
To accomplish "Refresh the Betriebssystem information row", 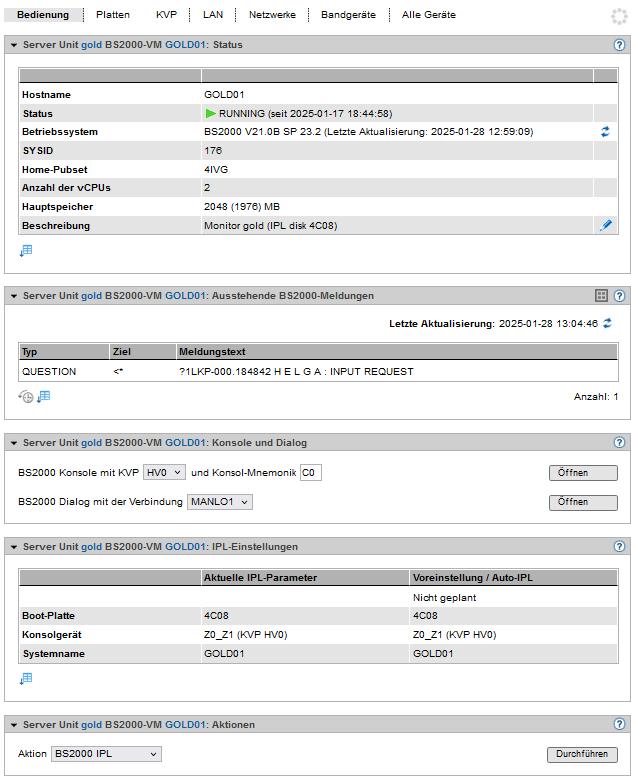I will pos(605,132).
